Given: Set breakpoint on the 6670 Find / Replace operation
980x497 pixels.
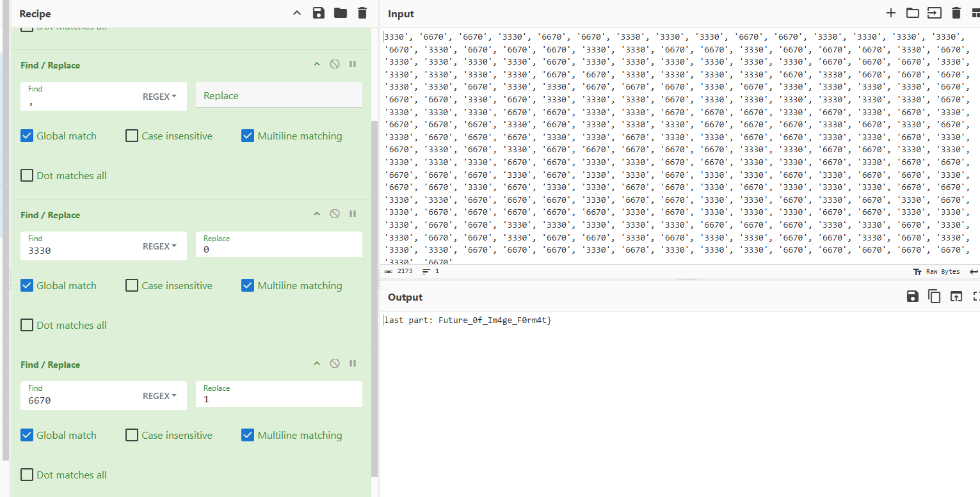Looking at the screenshot, I should pos(353,364).
